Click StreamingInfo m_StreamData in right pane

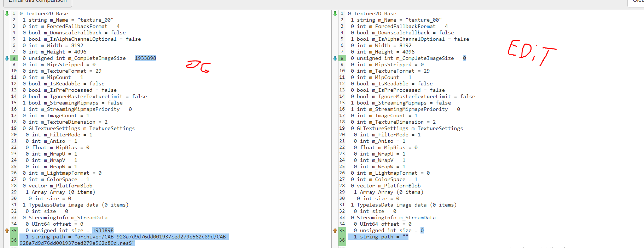pyautogui.click(x=393, y=218)
